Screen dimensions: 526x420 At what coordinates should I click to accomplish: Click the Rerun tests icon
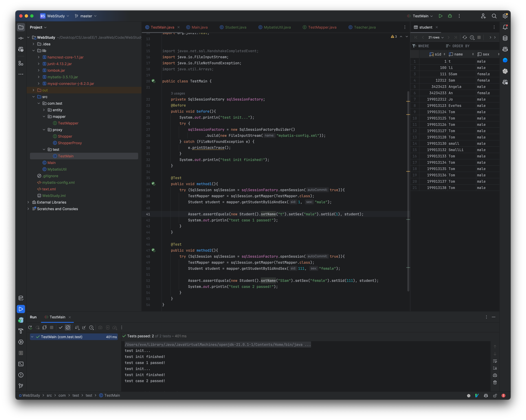click(x=30, y=328)
